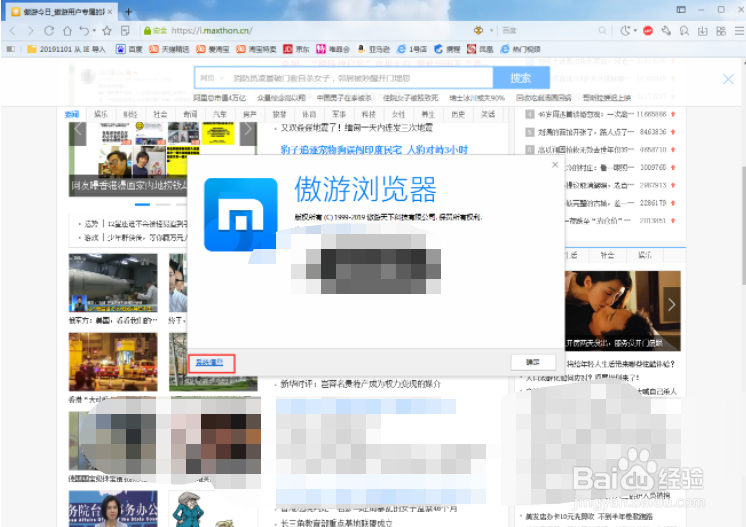Open the apps grid icon in the toolbar
Image resolution: width=746 pixels, height=527 pixels.
pos(721,31)
